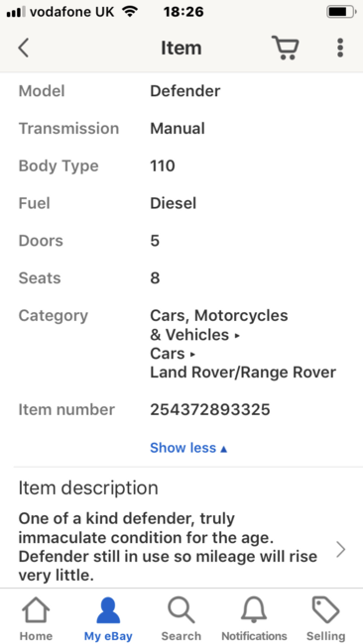Tap the battery indicator in status bar
The image size is (363, 644).
click(341, 12)
